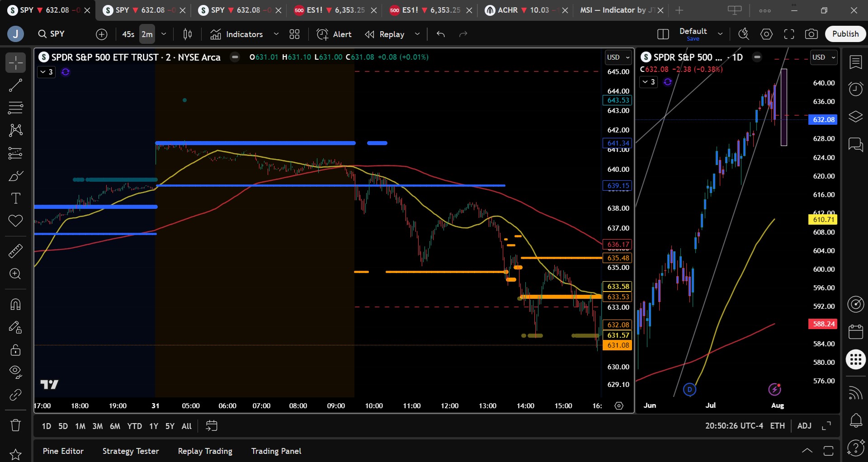Take a chart snapshot with camera
This screenshot has height=462, width=868.
(811, 34)
